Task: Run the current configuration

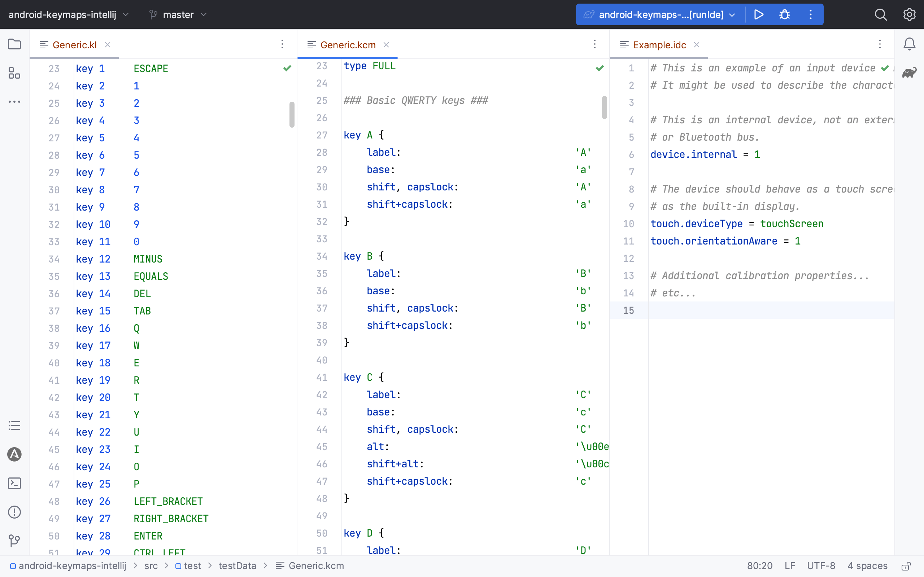Action: (759, 14)
